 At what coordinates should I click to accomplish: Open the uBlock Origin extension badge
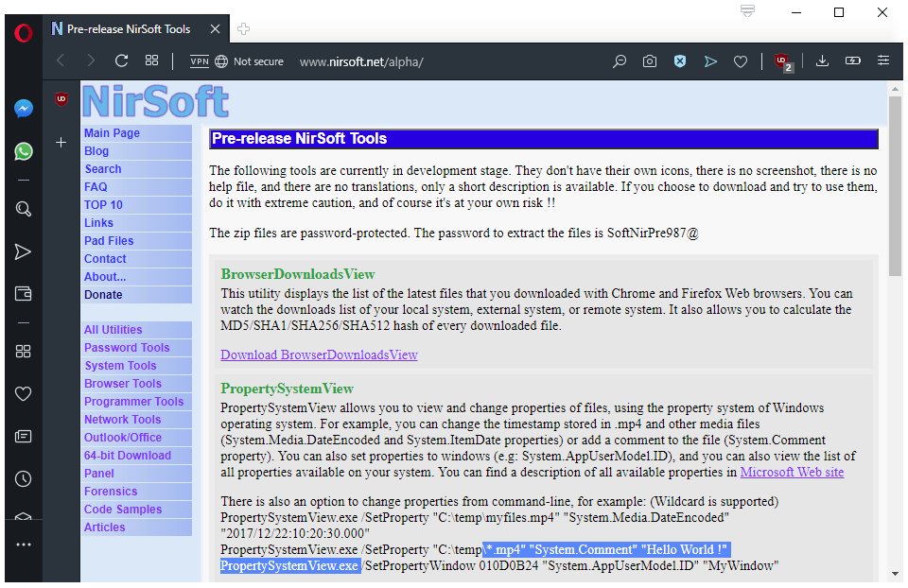click(x=782, y=61)
